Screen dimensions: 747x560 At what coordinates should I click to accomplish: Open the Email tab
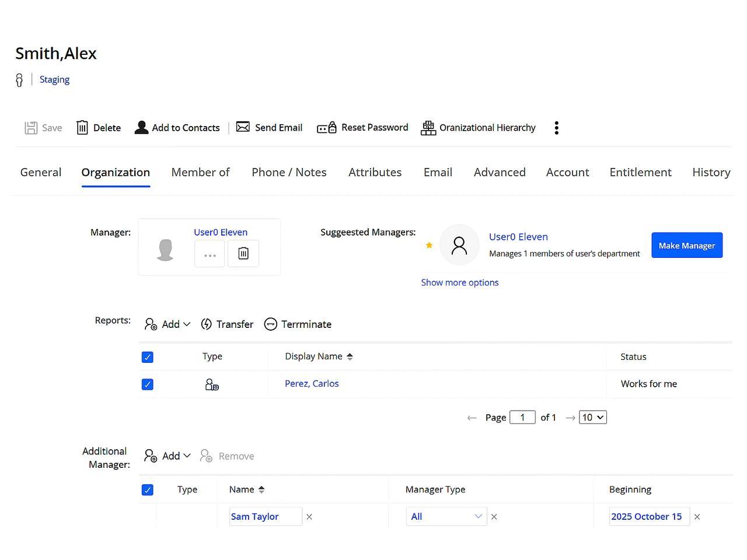click(438, 172)
